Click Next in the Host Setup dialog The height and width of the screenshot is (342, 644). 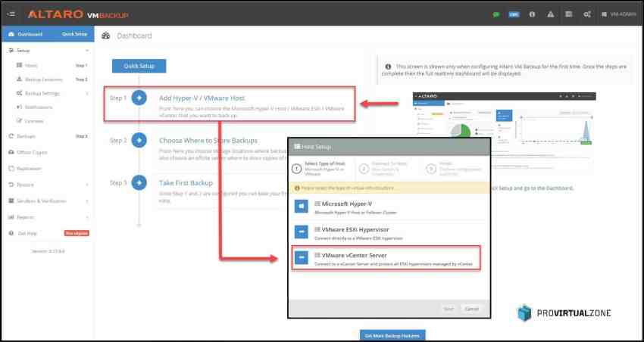pyautogui.click(x=449, y=309)
